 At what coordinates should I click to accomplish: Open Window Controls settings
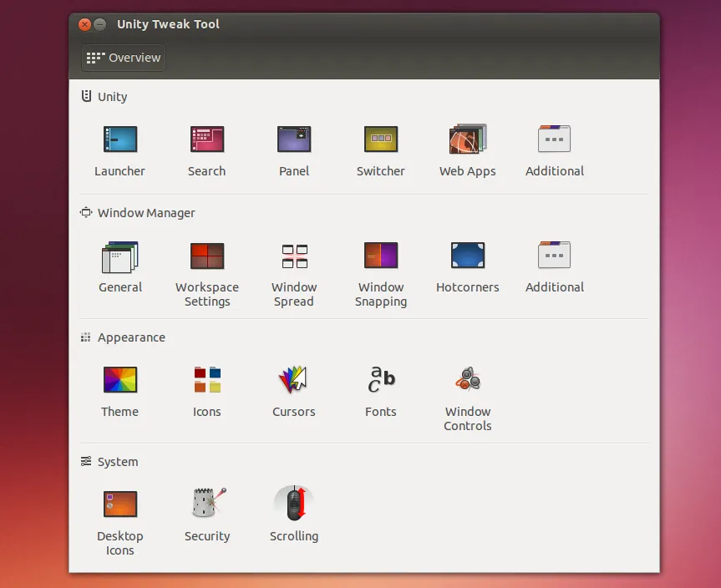[x=467, y=381]
